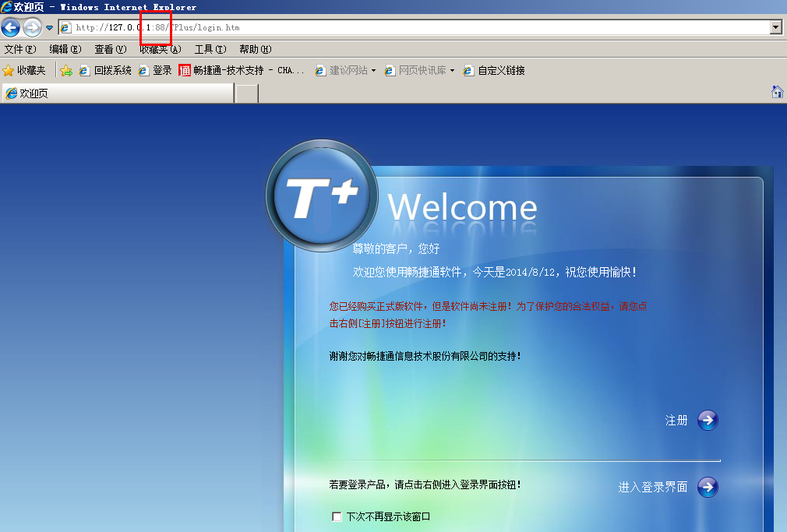The height and width of the screenshot is (532, 787).
Task: Open the 登录 favorites link
Action: (155, 70)
